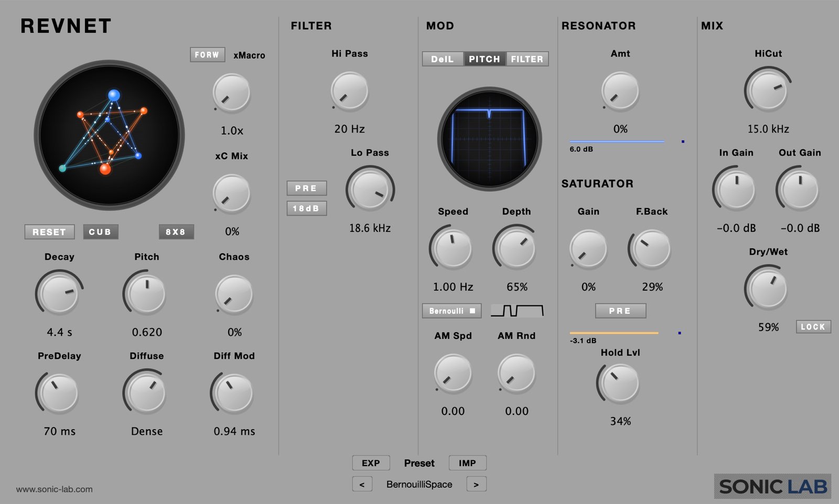This screenshot has width=839, height=504.
Task: Click the Out Gain knob
Action: [x=800, y=189]
